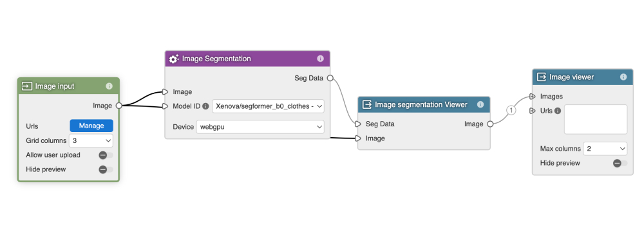Click the Image segmentation Viewer info icon
The height and width of the screenshot is (237, 644).
(x=480, y=105)
